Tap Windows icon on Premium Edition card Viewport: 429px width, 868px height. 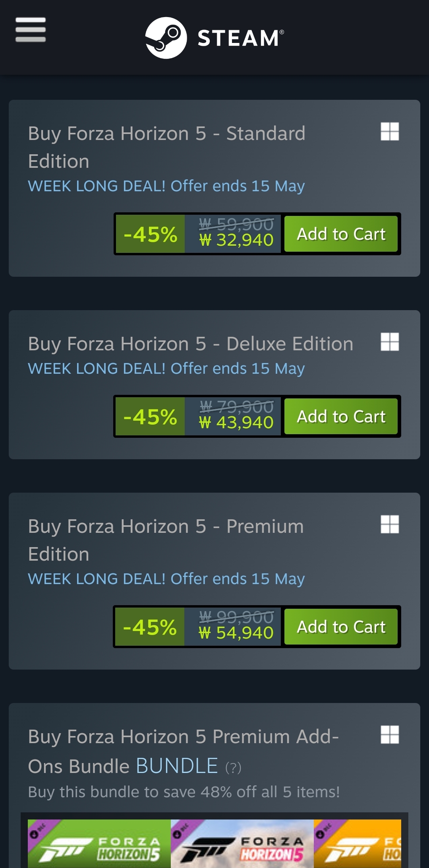click(x=390, y=524)
